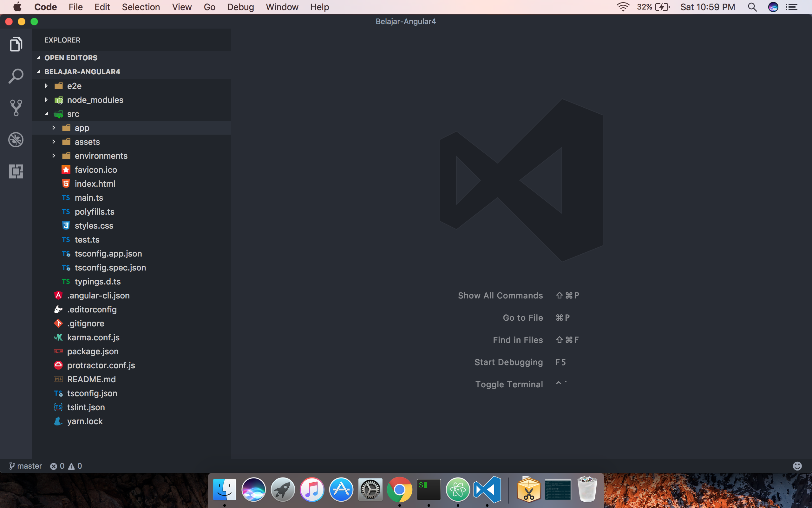Open iTunes from the dock

tap(312, 489)
